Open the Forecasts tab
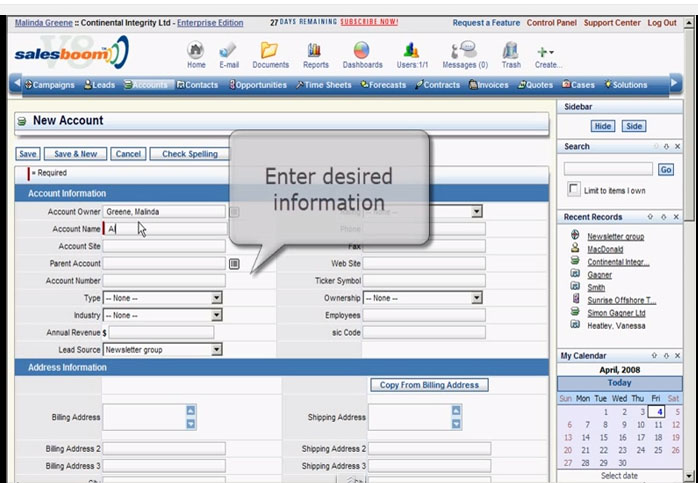Image resolution: width=698 pixels, height=483 pixels. pyautogui.click(x=383, y=85)
